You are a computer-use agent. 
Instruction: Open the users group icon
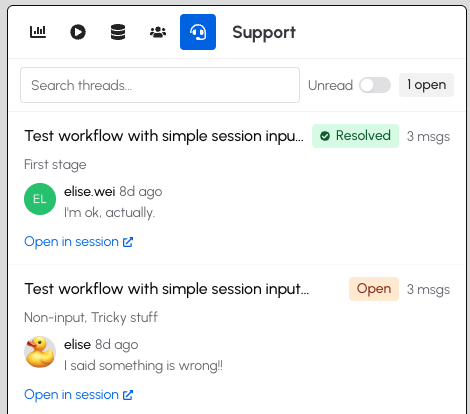click(x=158, y=32)
